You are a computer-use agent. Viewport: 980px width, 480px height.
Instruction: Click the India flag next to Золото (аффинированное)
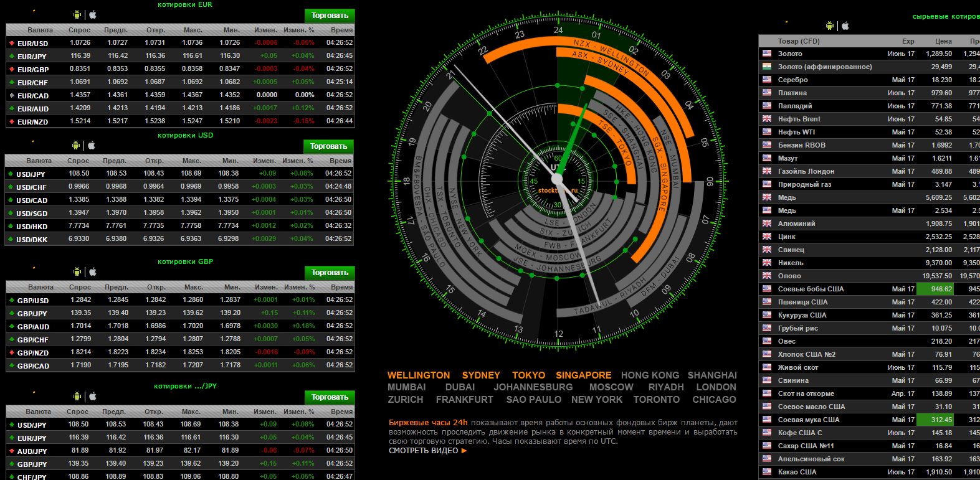(767, 67)
